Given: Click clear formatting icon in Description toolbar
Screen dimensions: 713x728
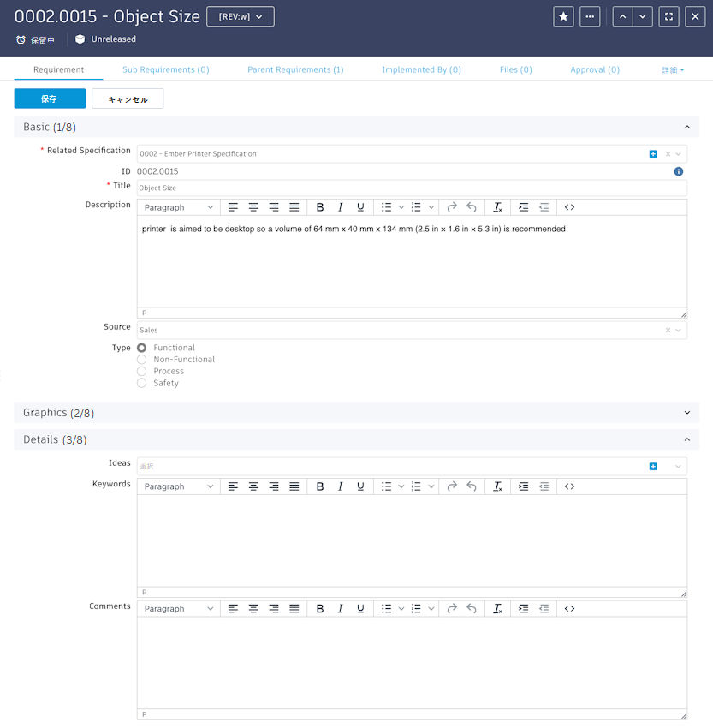Looking at the screenshot, I should [x=497, y=207].
